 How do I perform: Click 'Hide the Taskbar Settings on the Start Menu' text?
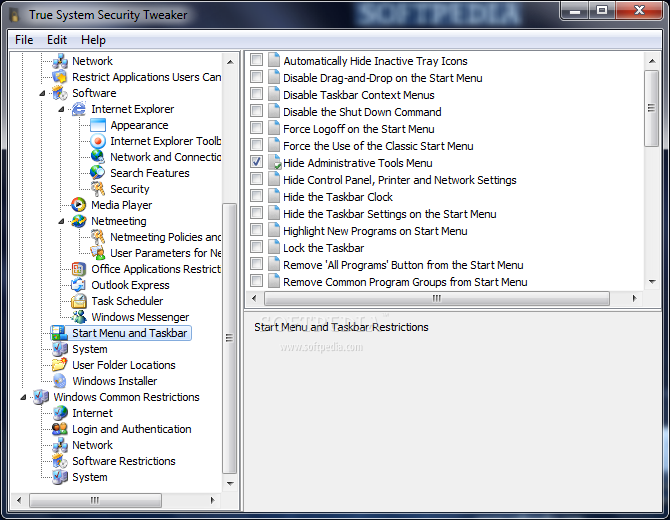coord(390,214)
